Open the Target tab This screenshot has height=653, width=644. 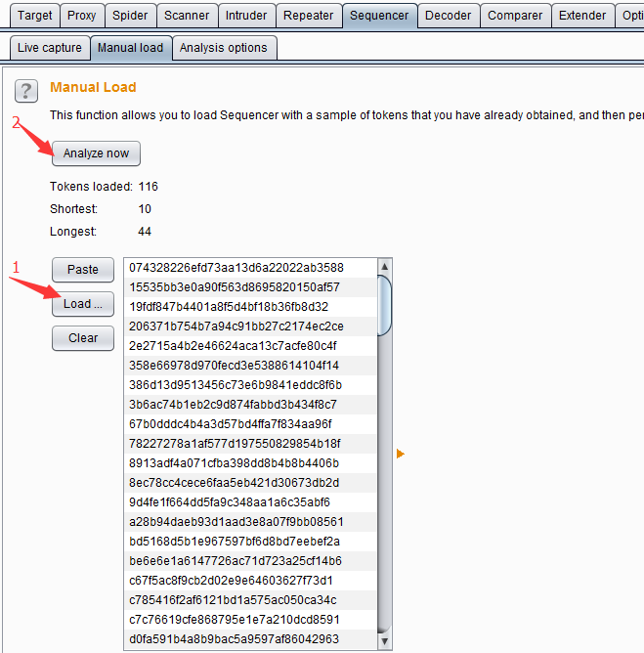(x=35, y=16)
